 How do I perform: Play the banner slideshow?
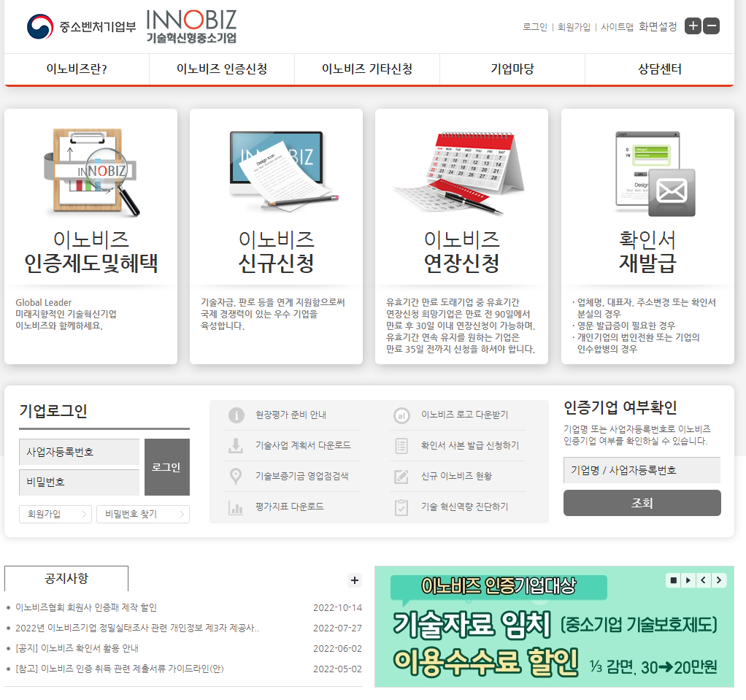(688, 580)
